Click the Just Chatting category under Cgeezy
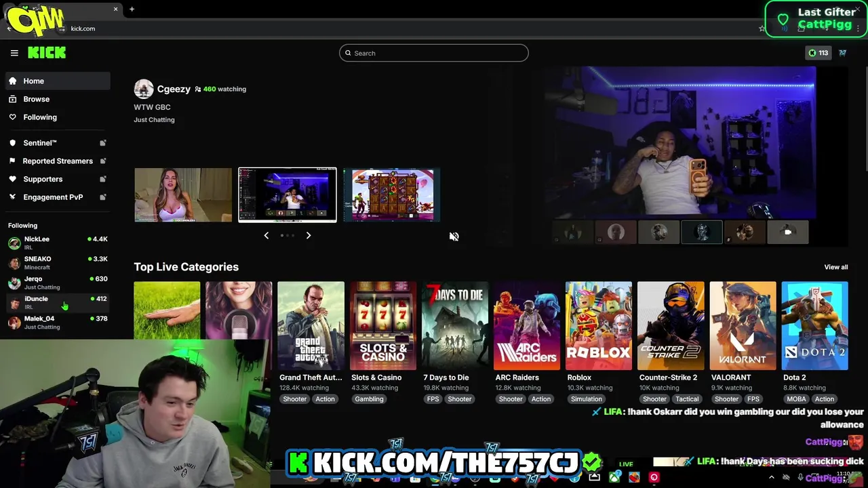Viewport: 868px width, 488px height. 154,119
